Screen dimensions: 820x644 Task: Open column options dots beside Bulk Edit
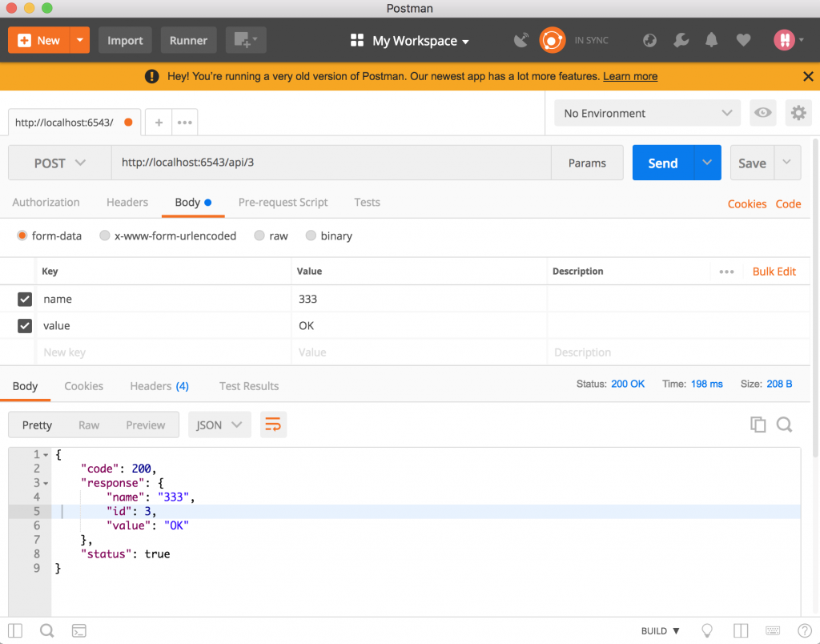pos(726,272)
